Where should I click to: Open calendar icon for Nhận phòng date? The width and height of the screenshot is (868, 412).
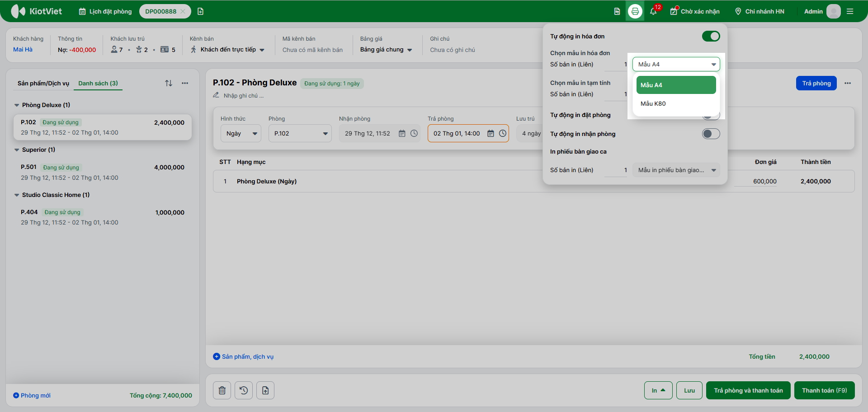[402, 133]
